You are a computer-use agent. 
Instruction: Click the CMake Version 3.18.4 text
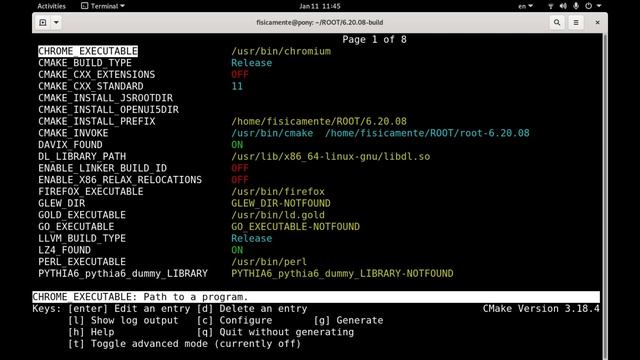[541, 309]
